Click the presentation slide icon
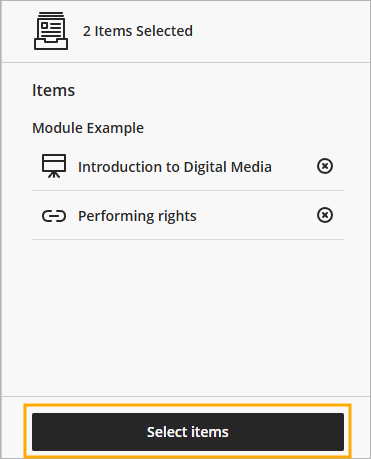Viewport: 371px width, 459px height. click(x=54, y=166)
